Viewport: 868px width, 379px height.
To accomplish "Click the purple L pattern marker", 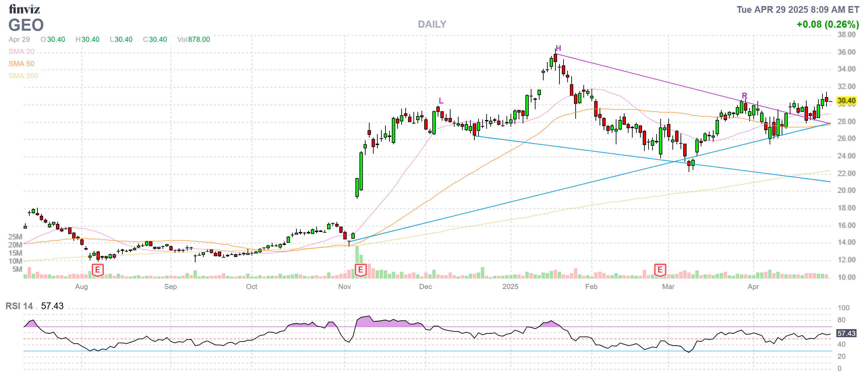I will (441, 101).
